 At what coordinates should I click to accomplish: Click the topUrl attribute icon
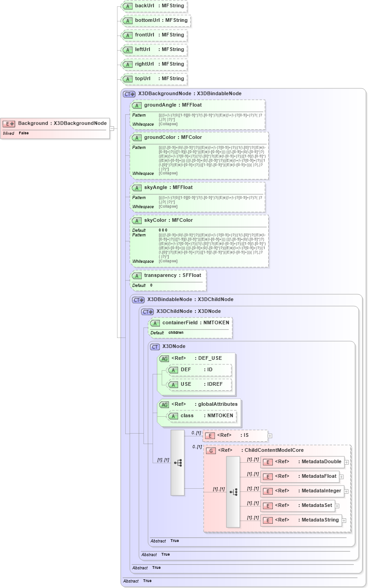coord(128,79)
